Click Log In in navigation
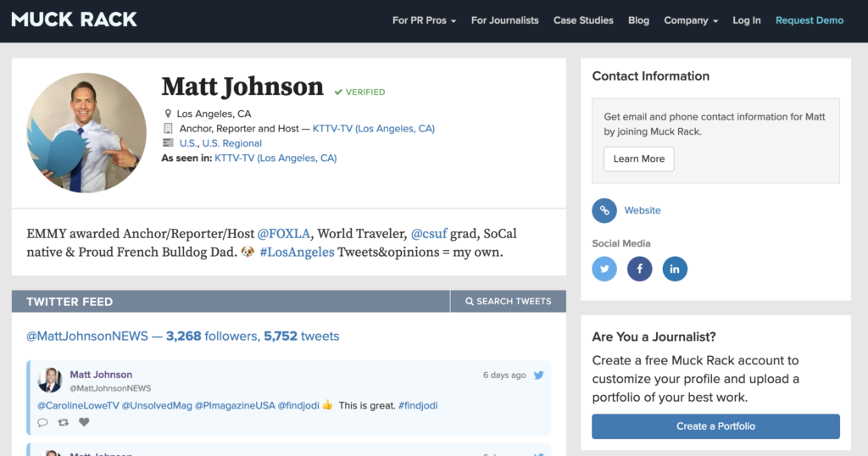 pyautogui.click(x=746, y=20)
